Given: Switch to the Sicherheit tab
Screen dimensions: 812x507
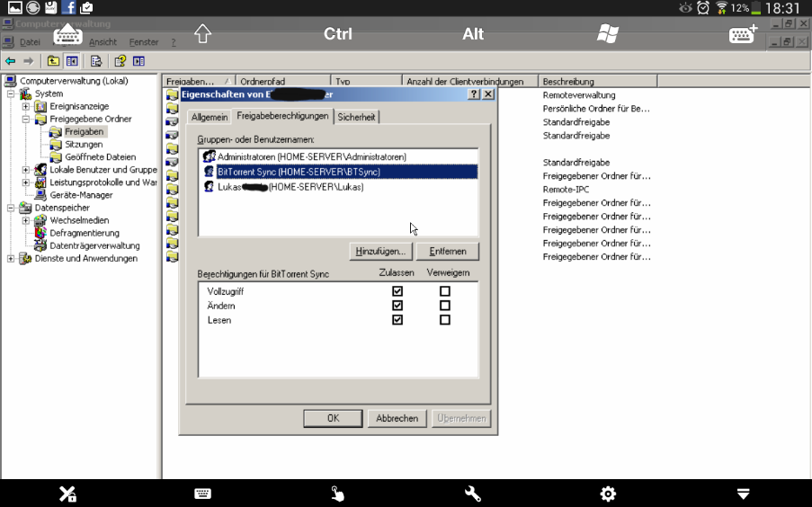Looking at the screenshot, I should click(356, 117).
